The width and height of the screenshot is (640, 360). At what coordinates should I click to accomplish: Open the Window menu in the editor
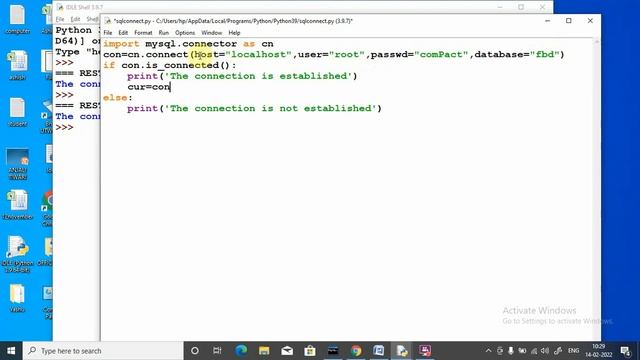click(x=211, y=33)
